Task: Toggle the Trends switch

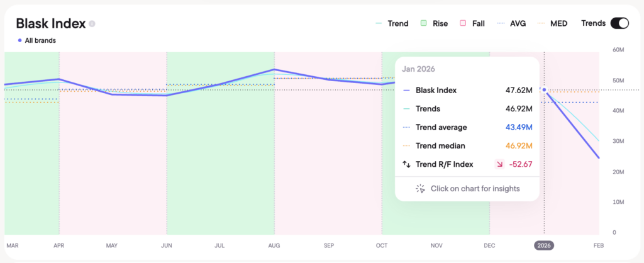Action: [619, 23]
